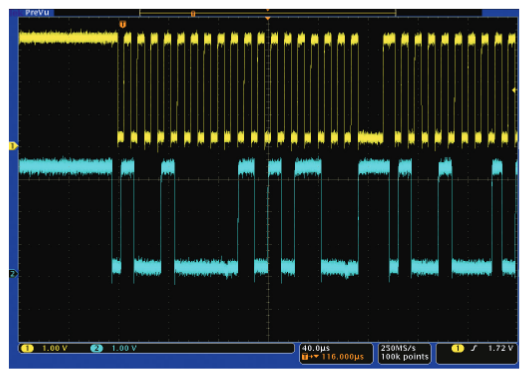Click the waveform record overview bar at top
The image size is (528, 376).
point(268,13)
